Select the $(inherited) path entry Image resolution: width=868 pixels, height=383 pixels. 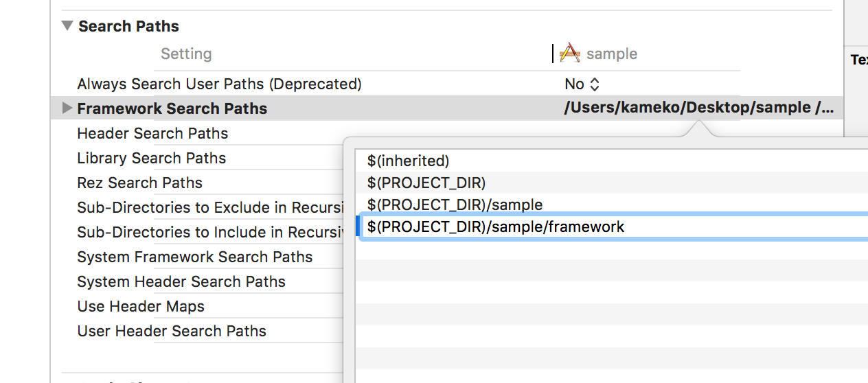tap(408, 161)
